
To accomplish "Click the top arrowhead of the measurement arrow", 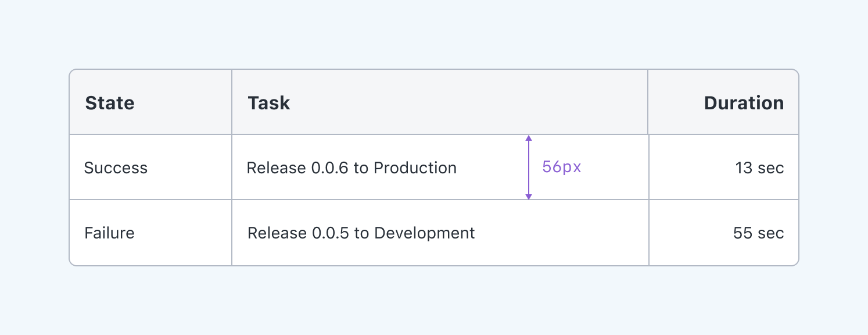I will (x=529, y=138).
